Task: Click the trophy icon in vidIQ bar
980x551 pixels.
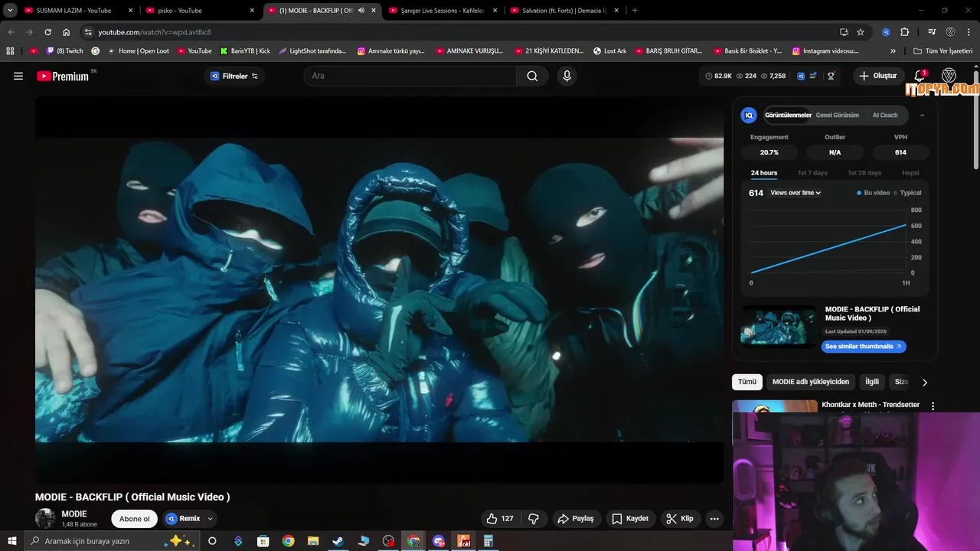Action: pyautogui.click(x=831, y=76)
